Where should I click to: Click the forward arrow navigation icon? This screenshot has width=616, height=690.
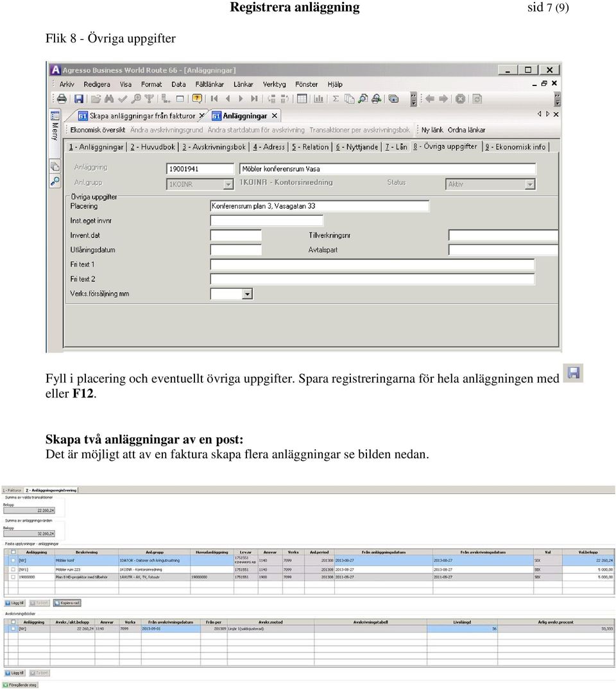(x=443, y=99)
